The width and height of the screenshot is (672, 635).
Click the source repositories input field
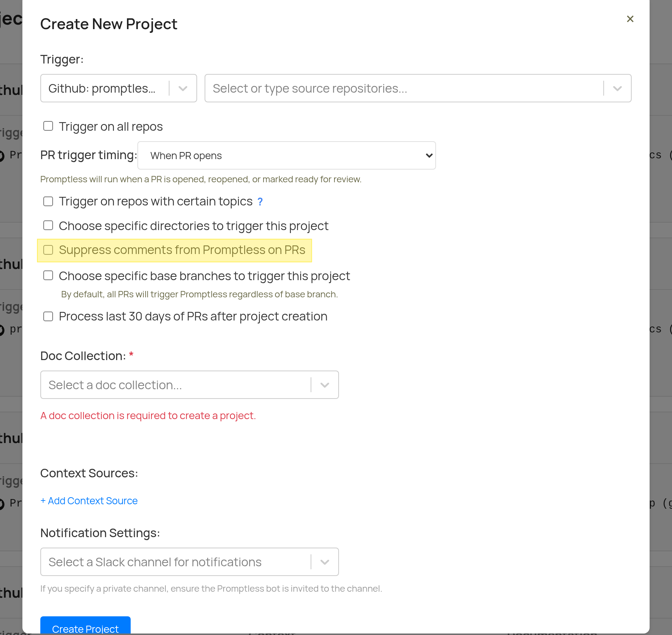pyautogui.click(x=373, y=88)
